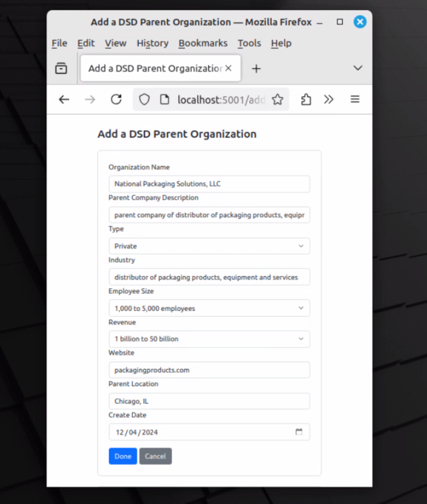Screen dimensions: 427x504
Task: Bookmark this page with the star icon
Action: [x=278, y=99]
